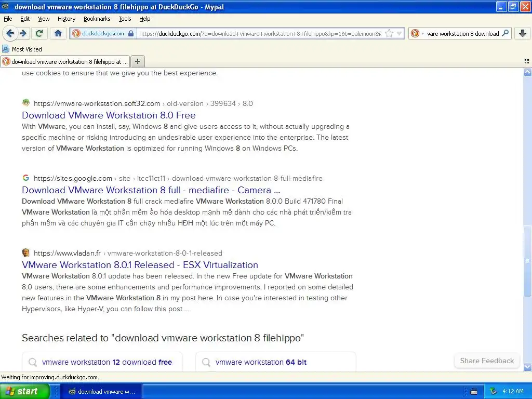Image resolution: width=532 pixels, height=399 pixels.
Task: Click the vertical scrollbar thumb
Action: click(x=527, y=261)
